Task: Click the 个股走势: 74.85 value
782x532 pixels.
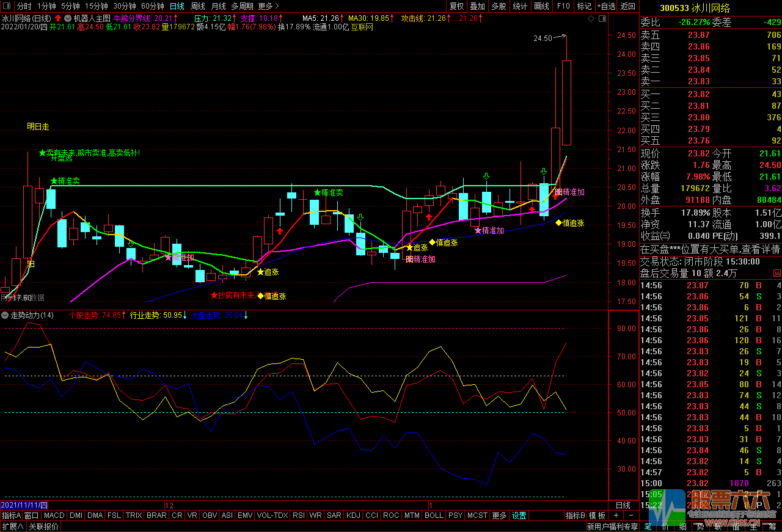Action: pyautogui.click(x=95, y=315)
